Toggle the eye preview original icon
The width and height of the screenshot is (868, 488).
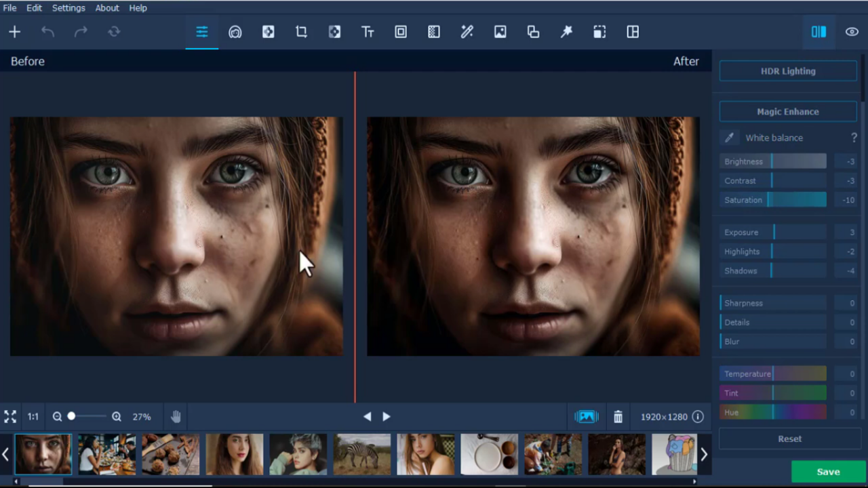852,32
